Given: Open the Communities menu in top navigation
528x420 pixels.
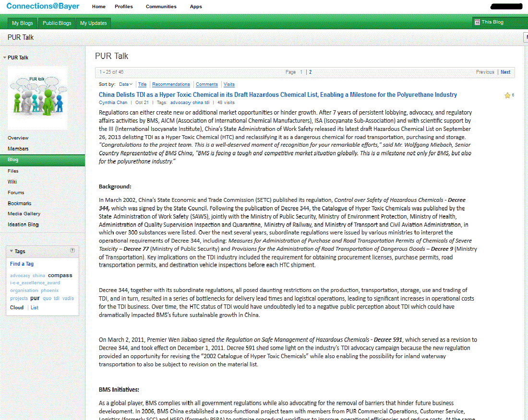Looking at the screenshot, I should point(161,7).
